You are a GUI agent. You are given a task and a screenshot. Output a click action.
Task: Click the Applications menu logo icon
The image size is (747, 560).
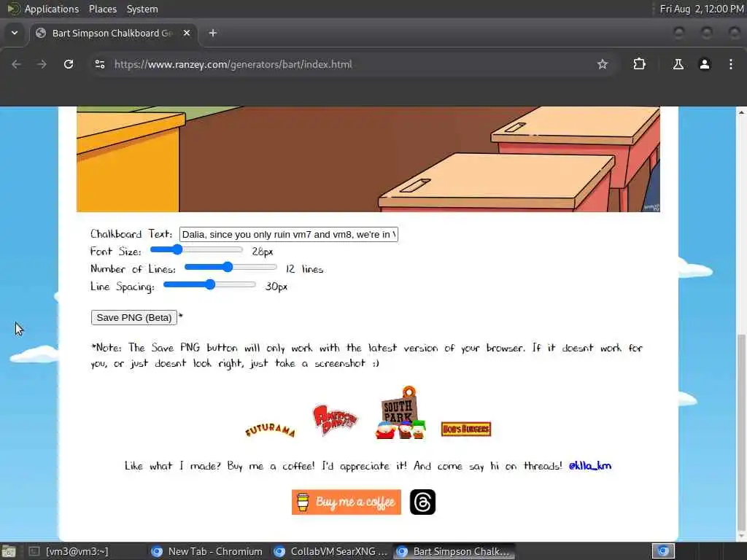(13, 9)
